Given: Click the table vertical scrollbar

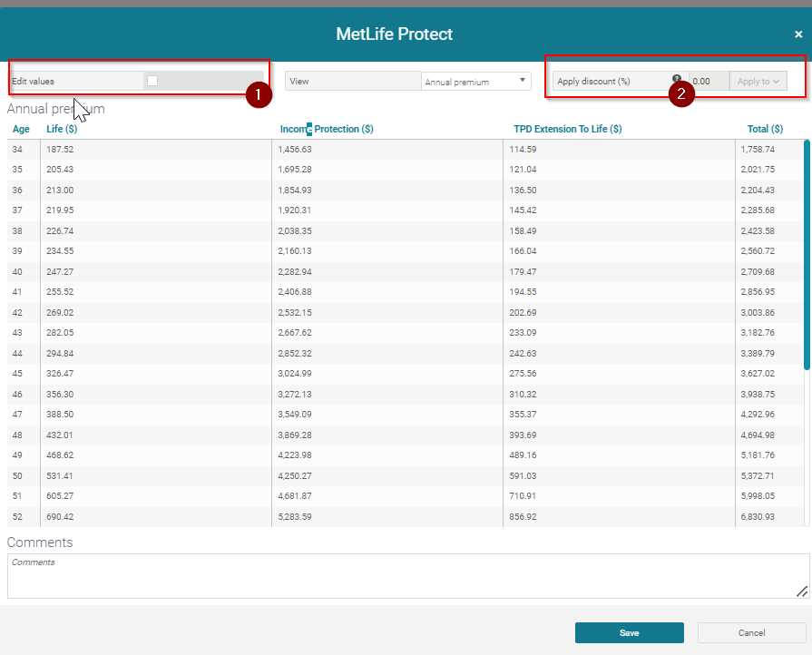Looking at the screenshot, I should pos(807,255).
